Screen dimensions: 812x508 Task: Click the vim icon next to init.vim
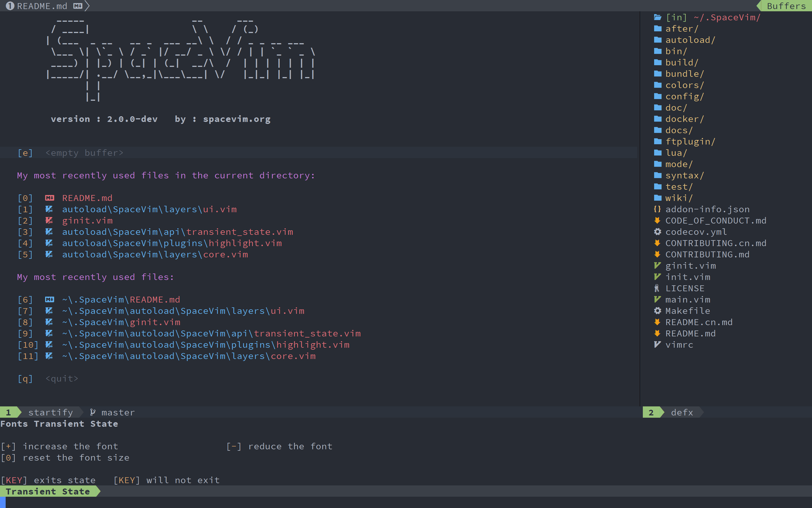click(x=657, y=277)
